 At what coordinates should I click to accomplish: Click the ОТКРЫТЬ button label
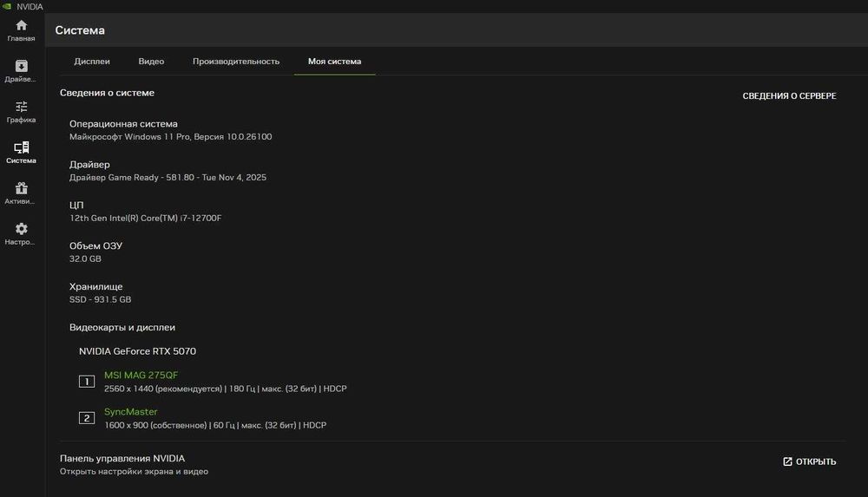tap(816, 461)
